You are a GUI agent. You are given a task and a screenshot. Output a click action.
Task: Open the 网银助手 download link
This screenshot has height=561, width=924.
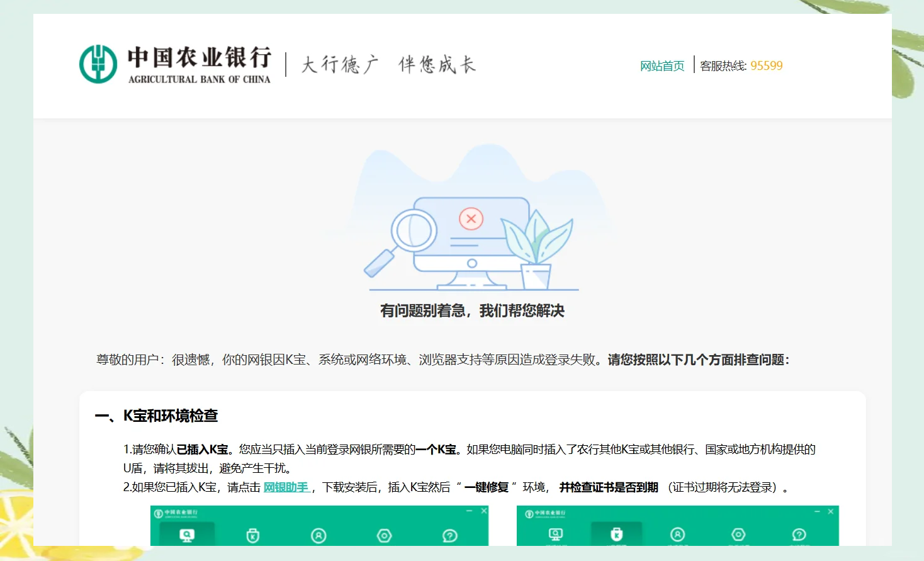286,487
